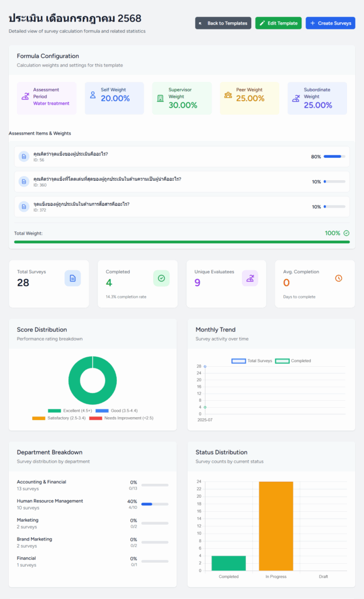Select the Human Resource Management department row
Screen dimensions: 364x599
[x=92, y=504]
